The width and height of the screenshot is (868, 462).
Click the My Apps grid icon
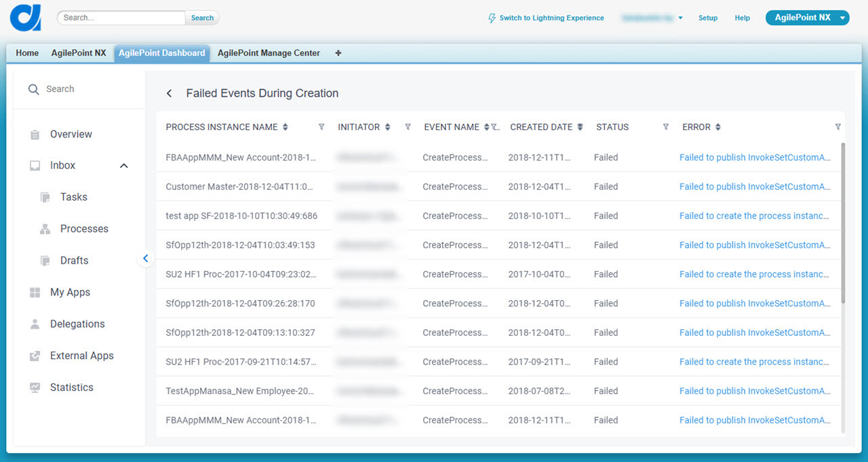pyautogui.click(x=35, y=293)
